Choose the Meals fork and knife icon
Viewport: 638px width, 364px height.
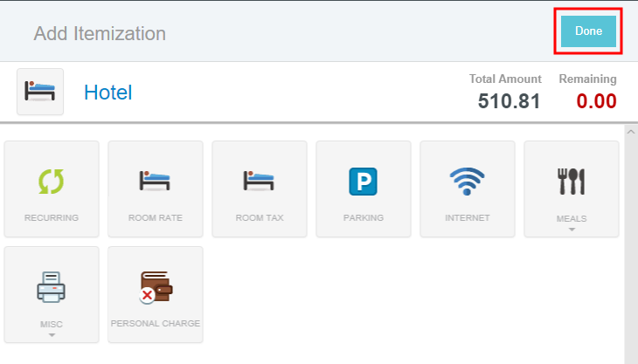(x=571, y=182)
